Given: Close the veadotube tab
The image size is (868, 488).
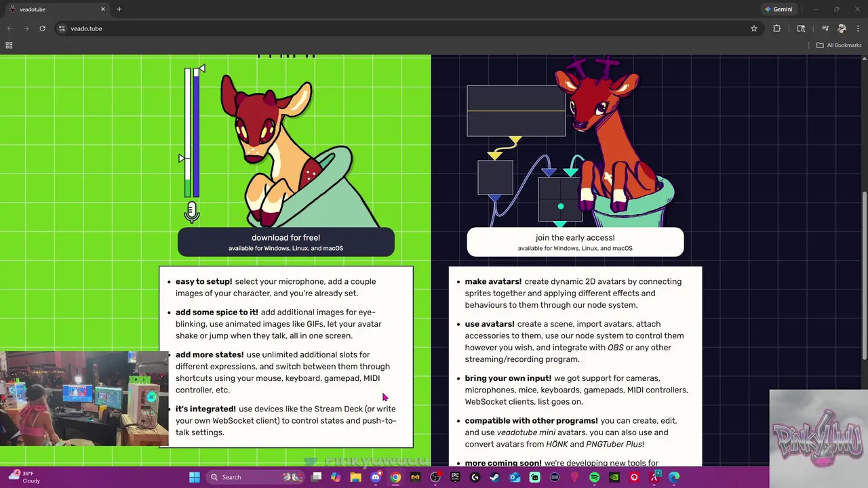Looking at the screenshot, I should [x=103, y=9].
